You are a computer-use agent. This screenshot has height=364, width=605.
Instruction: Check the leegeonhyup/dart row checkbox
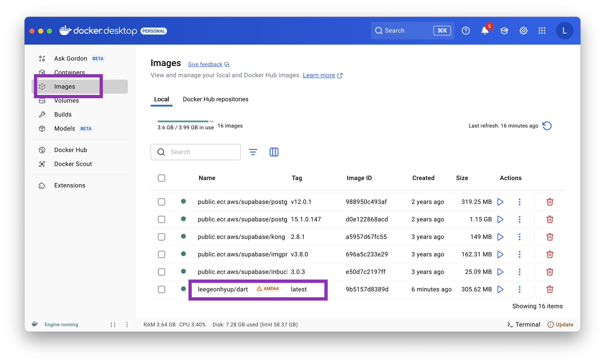(161, 289)
